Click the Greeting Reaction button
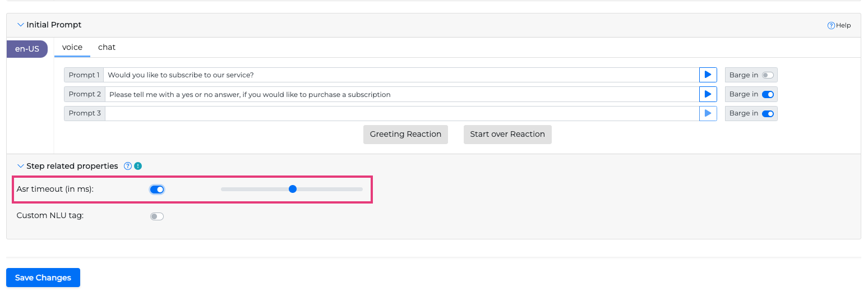The width and height of the screenshot is (868, 291). point(405,134)
